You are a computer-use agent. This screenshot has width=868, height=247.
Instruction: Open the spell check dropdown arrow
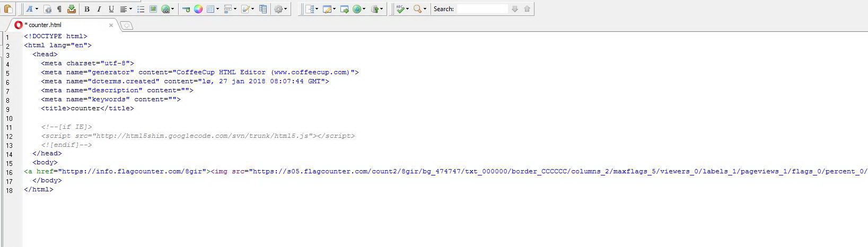point(407,9)
